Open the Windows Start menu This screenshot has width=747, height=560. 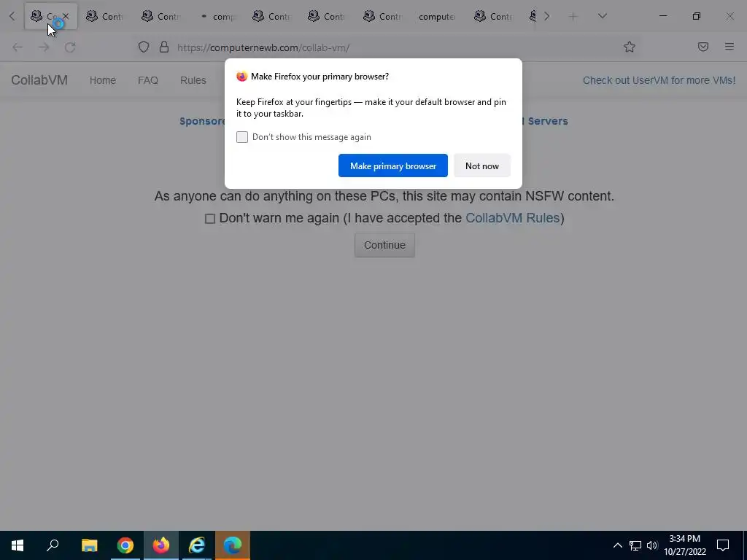click(x=18, y=545)
